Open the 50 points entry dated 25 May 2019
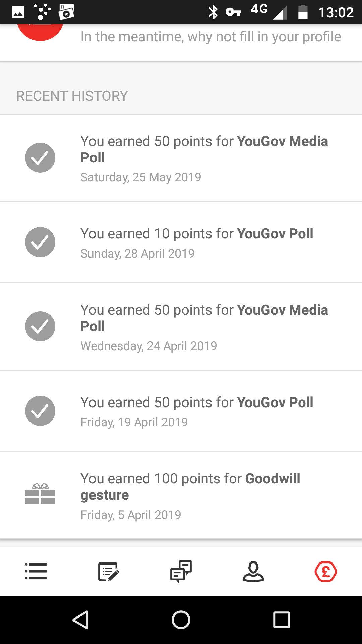362x644 pixels. 204,158
